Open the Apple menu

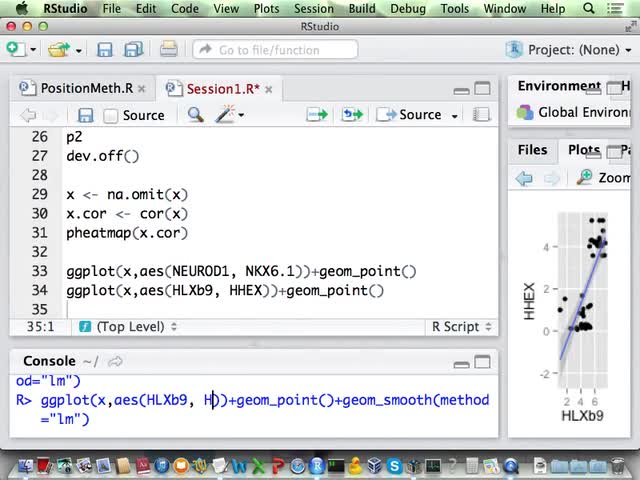point(21,8)
